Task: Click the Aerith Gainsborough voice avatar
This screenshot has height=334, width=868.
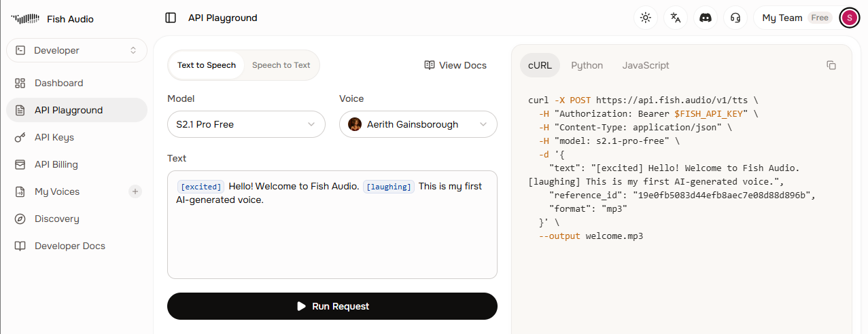Action: [355, 124]
